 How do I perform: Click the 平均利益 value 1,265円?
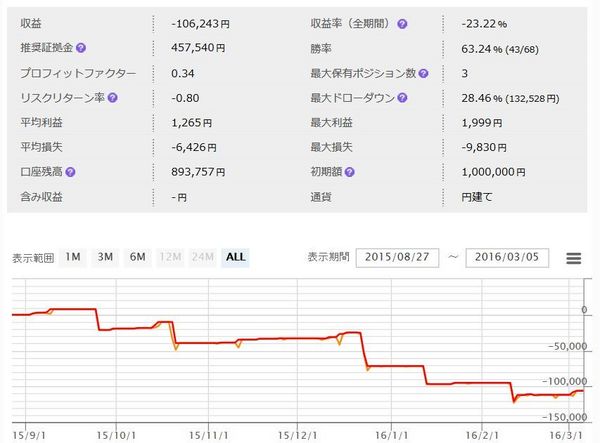coord(192,122)
